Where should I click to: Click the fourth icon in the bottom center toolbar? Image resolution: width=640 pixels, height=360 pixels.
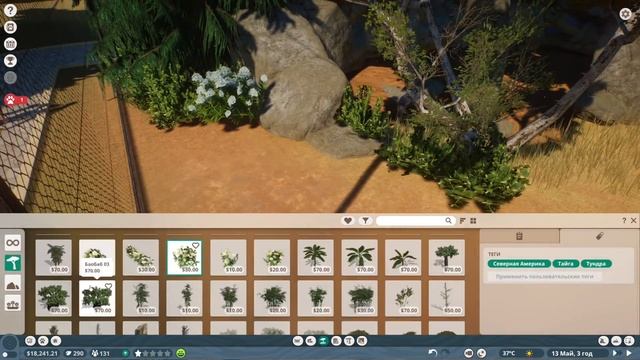(x=336, y=340)
